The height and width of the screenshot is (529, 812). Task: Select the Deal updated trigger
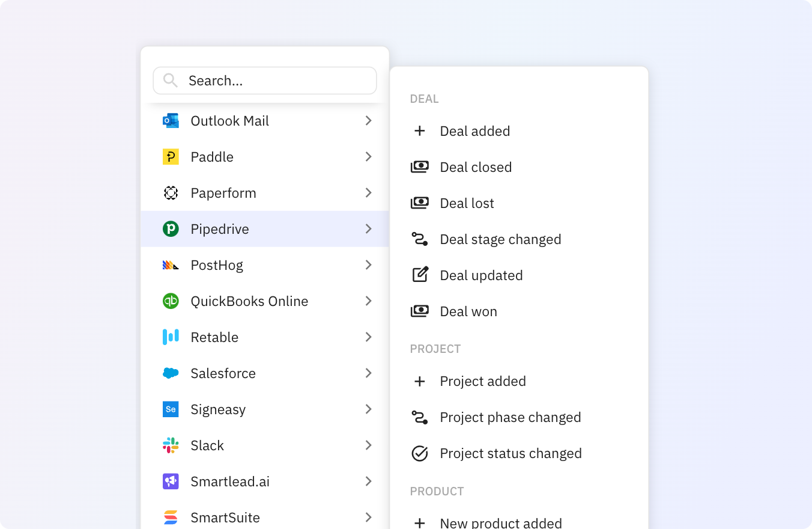tap(519, 275)
